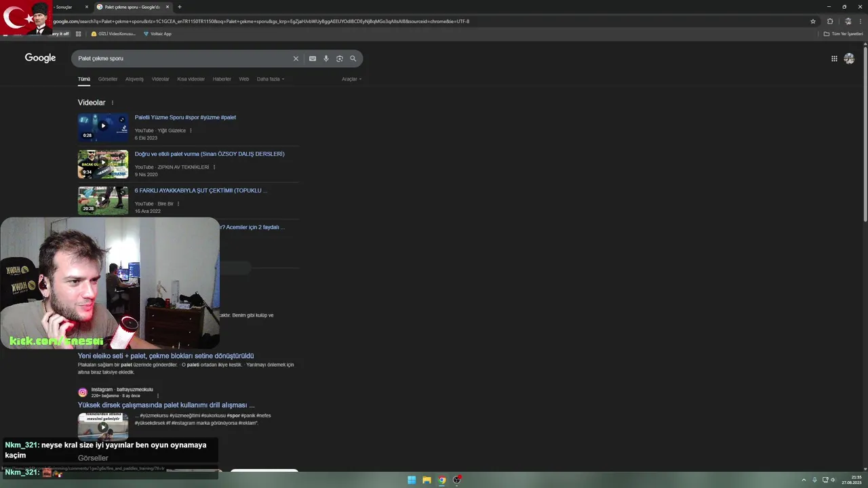Select the 'Tümü' results tab

[84, 79]
